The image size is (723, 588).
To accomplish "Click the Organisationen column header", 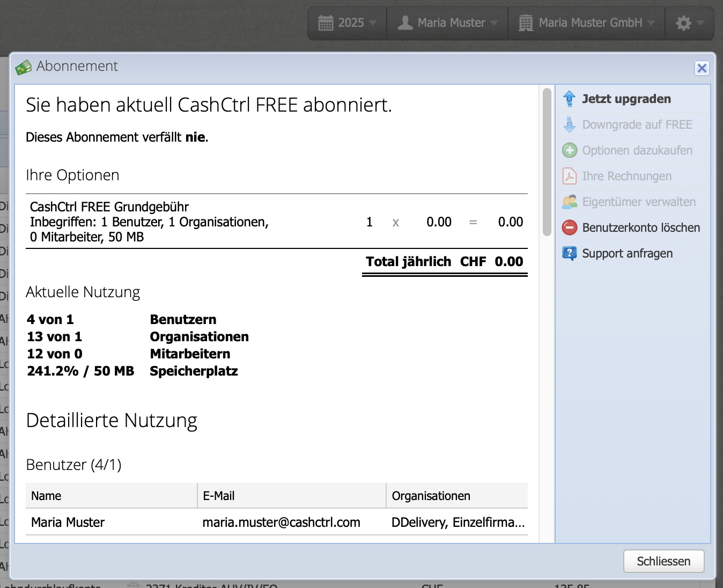I will 431,495.
